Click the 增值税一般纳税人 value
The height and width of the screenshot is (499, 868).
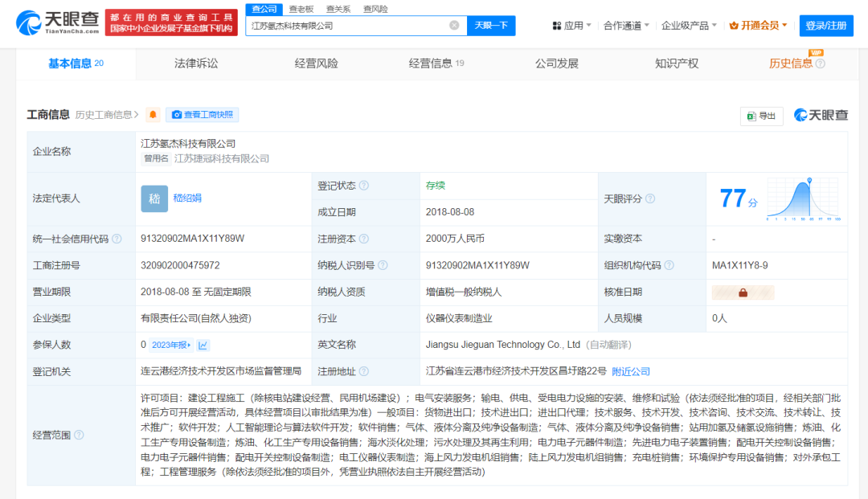pos(464,292)
